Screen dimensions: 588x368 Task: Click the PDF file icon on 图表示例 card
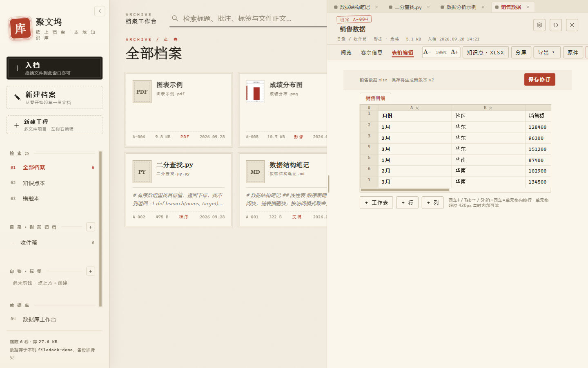click(x=142, y=92)
